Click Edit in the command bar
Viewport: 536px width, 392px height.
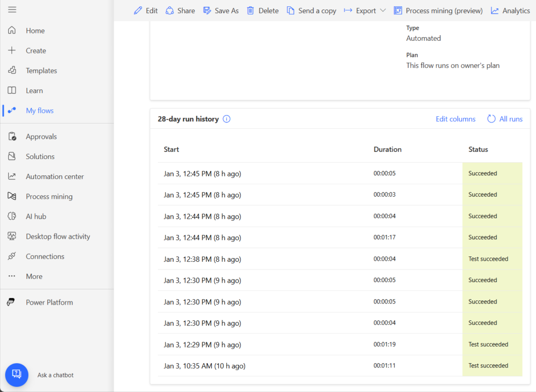click(146, 10)
